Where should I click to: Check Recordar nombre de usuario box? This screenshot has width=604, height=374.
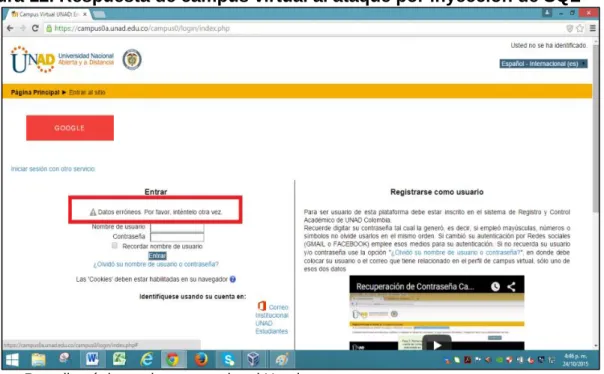coord(114,246)
